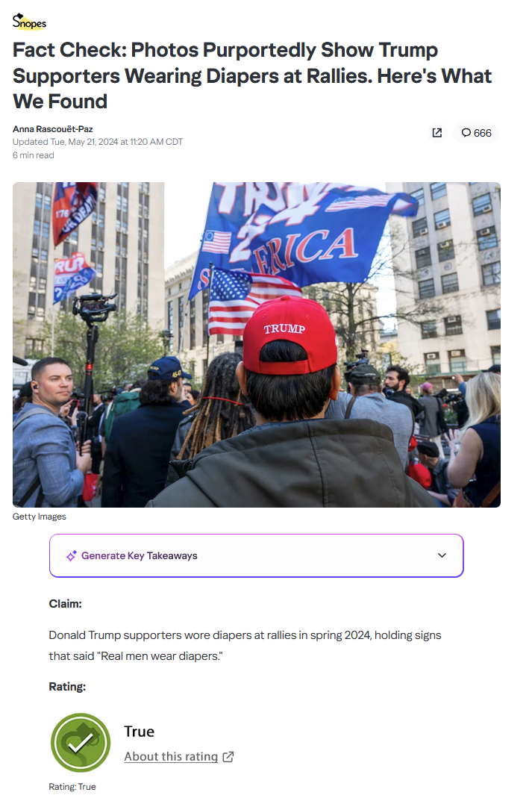Screen dimensions: 532x804
Task: Click the Updated May 21, 2024 timestamp
Action: pyautogui.click(x=98, y=142)
